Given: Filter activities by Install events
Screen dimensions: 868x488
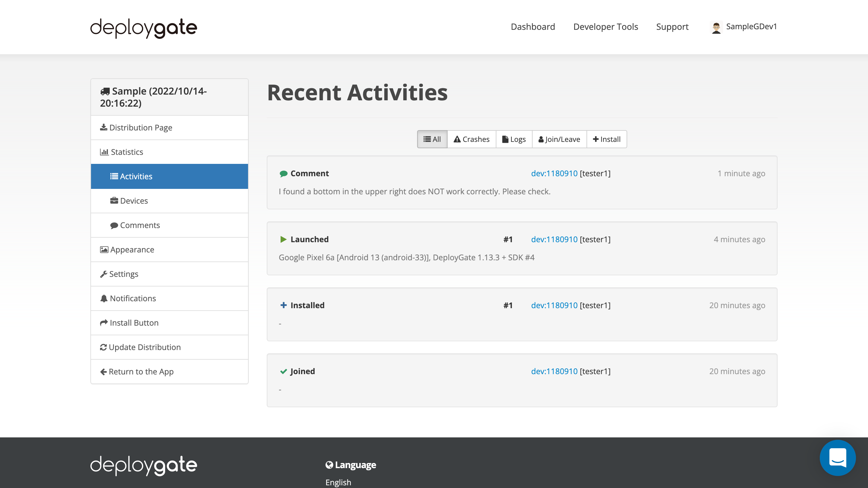Looking at the screenshot, I should pos(606,139).
